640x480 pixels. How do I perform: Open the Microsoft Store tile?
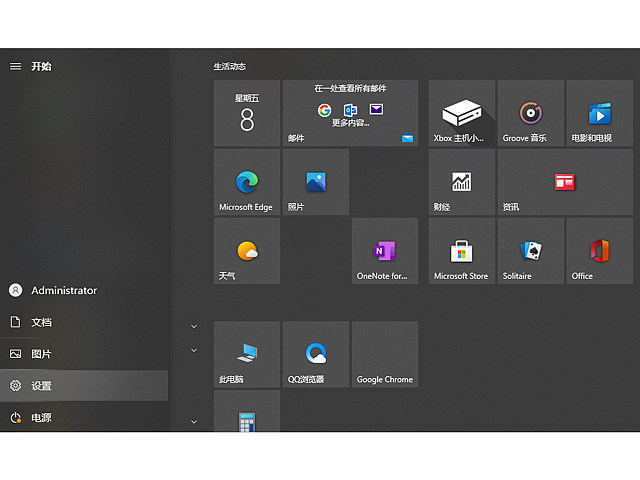point(462,251)
